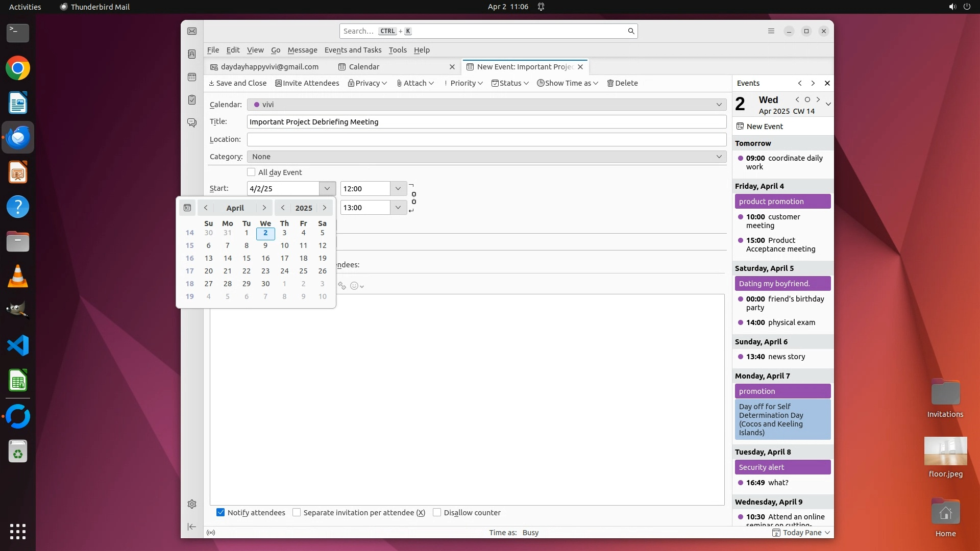Switch to the Calendar tab
Viewport: 980px width, 551px height.
tap(364, 67)
